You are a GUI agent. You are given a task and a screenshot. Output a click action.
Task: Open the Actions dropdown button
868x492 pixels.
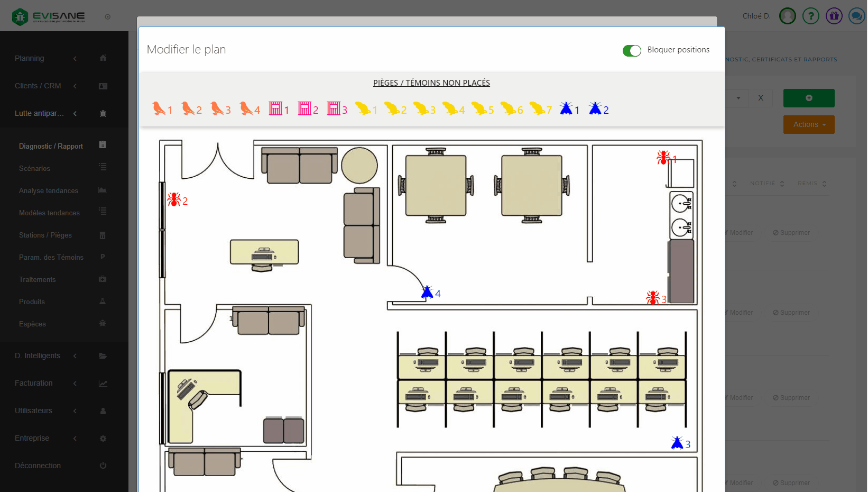pos(808,124)
